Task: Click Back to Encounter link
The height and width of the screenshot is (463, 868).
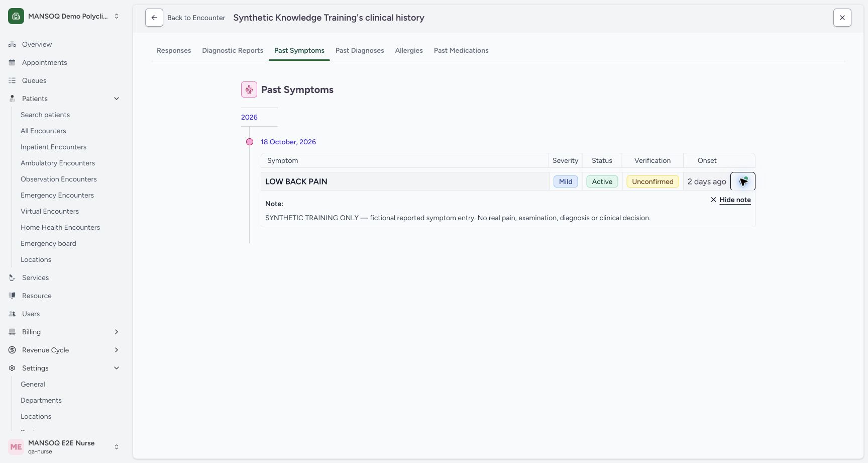Action: tap(196, 18)
